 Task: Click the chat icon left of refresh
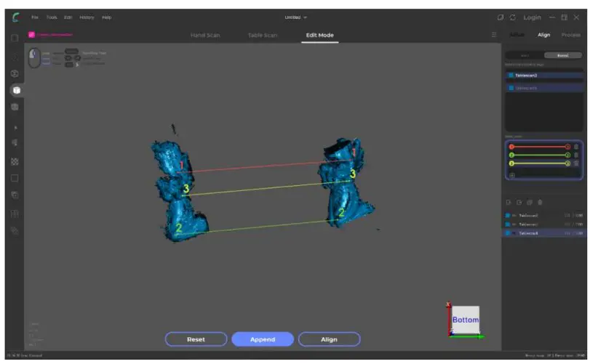[500, 17]
